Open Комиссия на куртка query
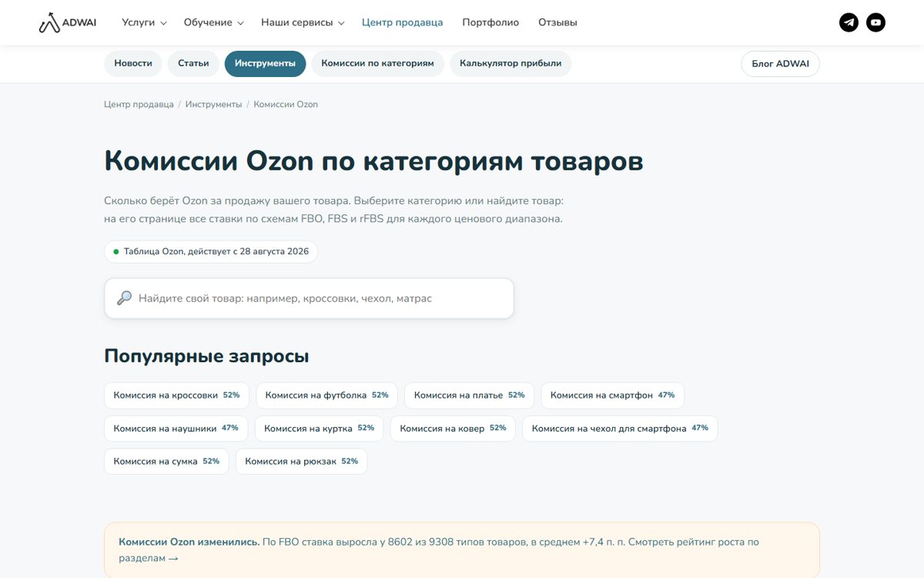 [x=319, y=428]
